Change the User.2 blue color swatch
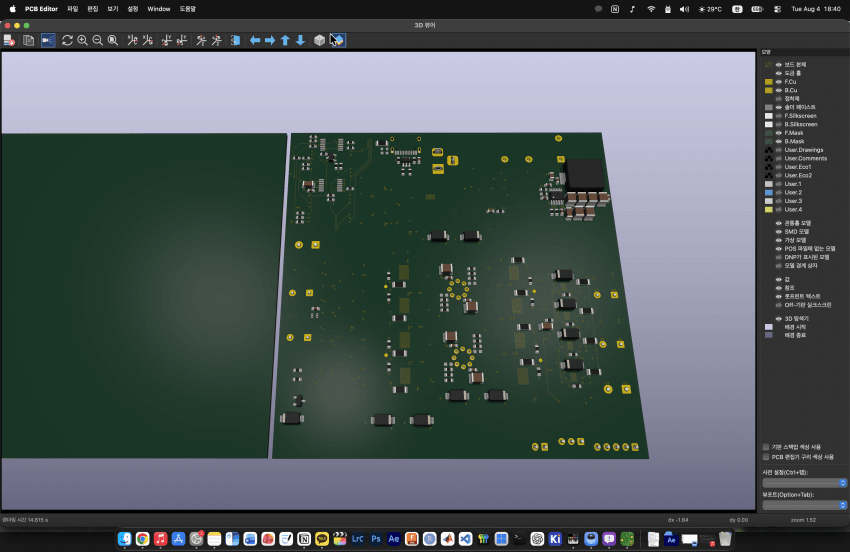Screen dimensions: 850x552 tap(769, 192)
